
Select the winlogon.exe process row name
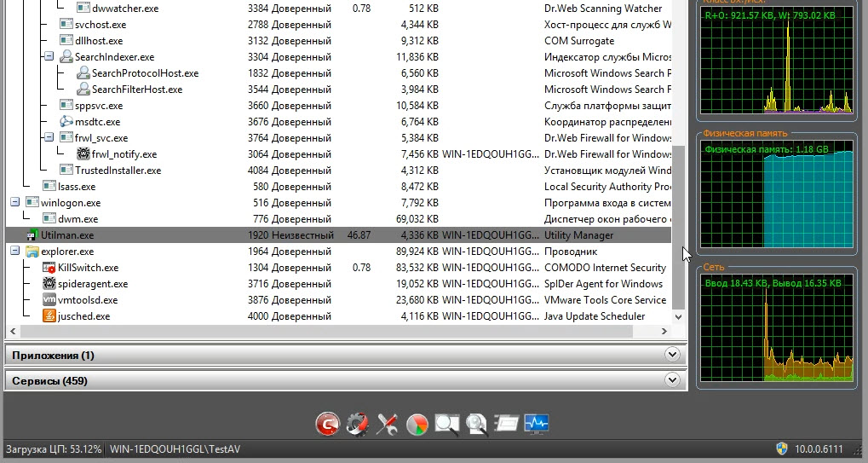click(x=71, y=203)
